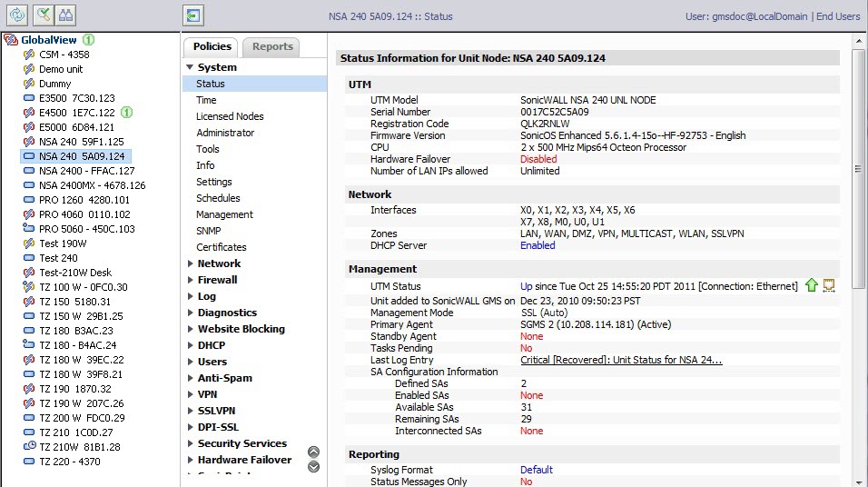
Task: Click the icon beside TZ 180 - B4AC.24
Action: click(29, 344)
